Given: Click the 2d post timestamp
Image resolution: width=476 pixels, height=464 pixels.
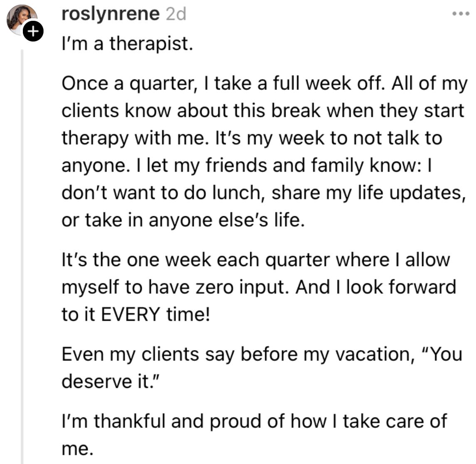Looking at the screenshot, I should (176, 14).
